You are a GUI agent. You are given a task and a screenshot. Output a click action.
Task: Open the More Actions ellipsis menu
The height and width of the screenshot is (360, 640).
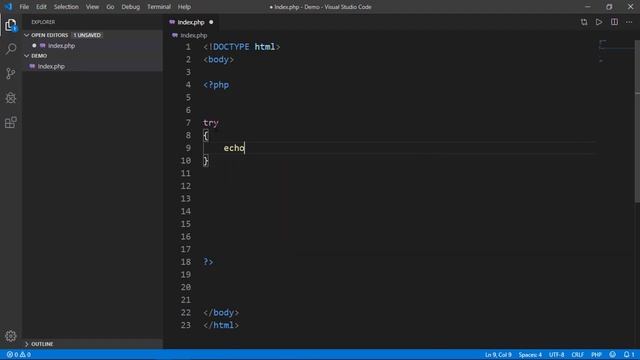[629, 22]
